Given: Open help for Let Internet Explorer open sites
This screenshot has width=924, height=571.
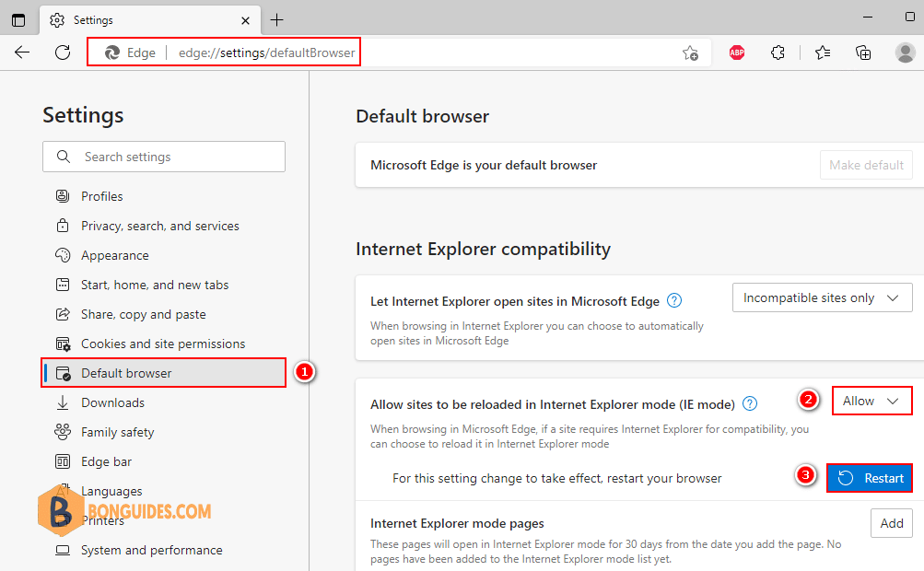Looking at the screenshot, I should (674, 300).
